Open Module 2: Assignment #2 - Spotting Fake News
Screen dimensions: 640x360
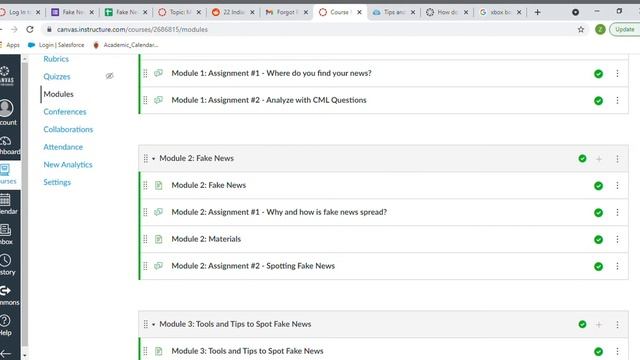pyautogui.click(x=253, y=266)
